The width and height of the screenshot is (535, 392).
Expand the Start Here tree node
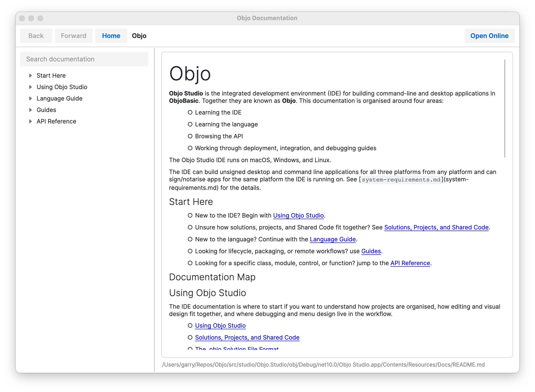(30, 76)
